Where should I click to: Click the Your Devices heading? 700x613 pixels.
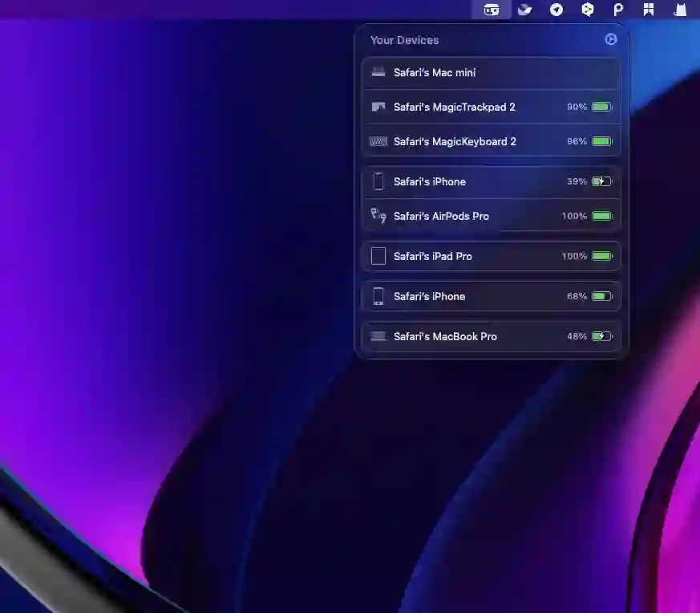coord(404,40)
